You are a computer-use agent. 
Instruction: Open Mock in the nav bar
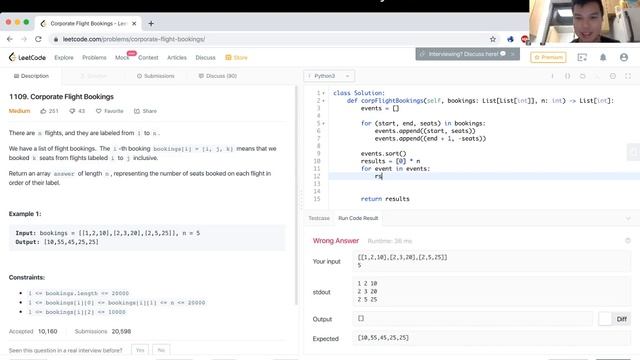pyautogui.click(x=122, y=58)
